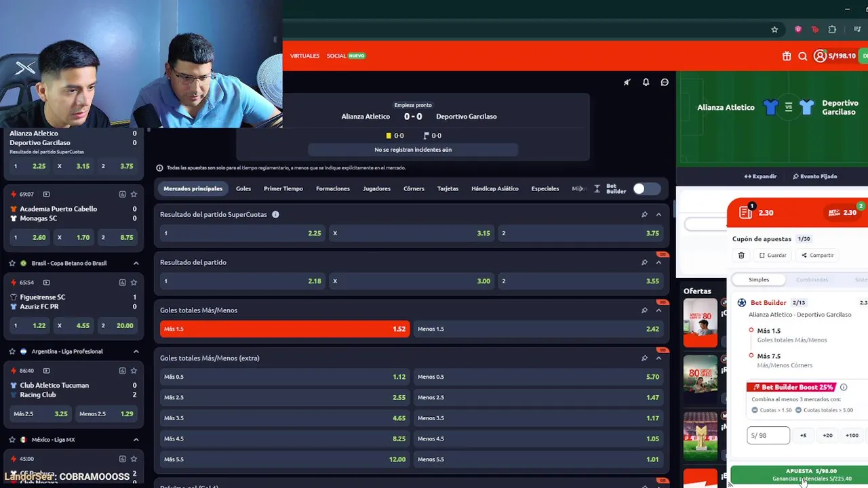868x488 pixels.
Task: Toggle the Bet Builder switch
Action: (646, 189)
